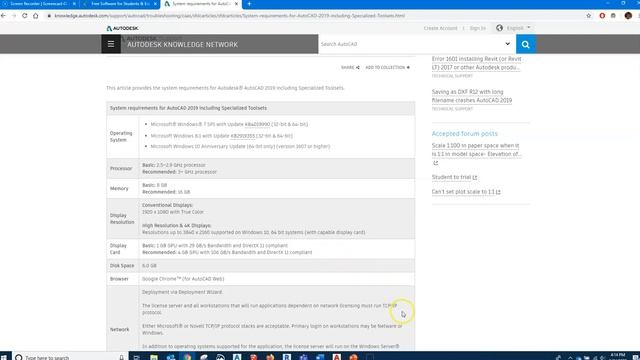Image resolution: width=640 pixels, height=360 pixels.
Task: Show hidden system tray icons
Action: (570, 358)
